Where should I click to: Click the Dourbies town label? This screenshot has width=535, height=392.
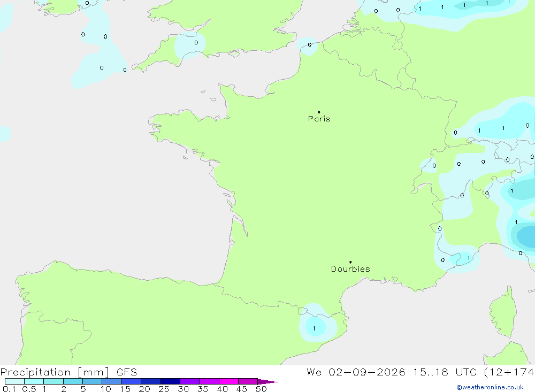[350, 269]
